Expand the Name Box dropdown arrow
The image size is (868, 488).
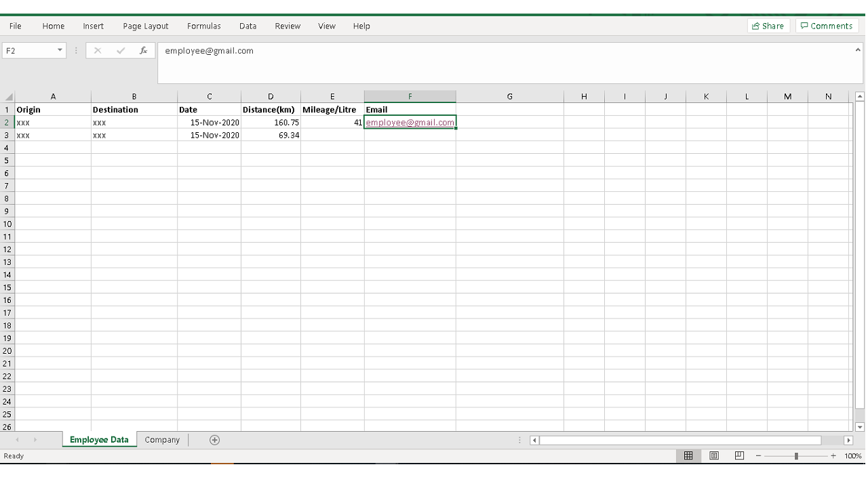coord(60,50)
